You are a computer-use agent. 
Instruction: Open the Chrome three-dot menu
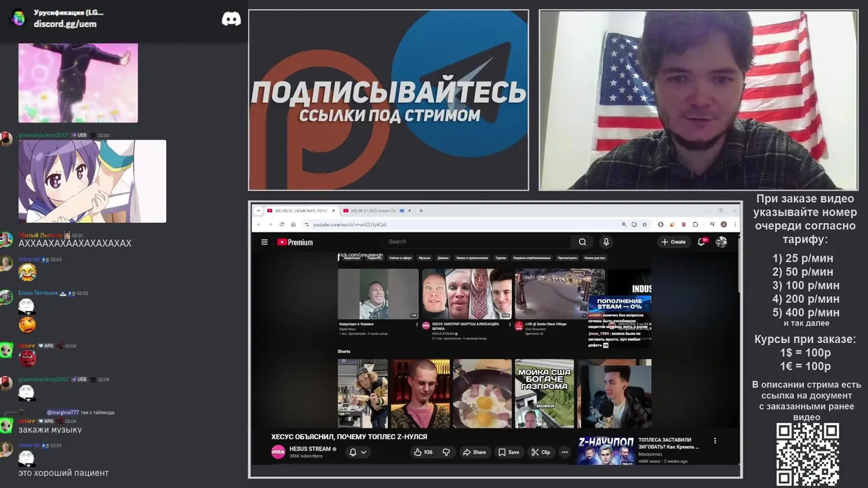click(x=734, y=224)
